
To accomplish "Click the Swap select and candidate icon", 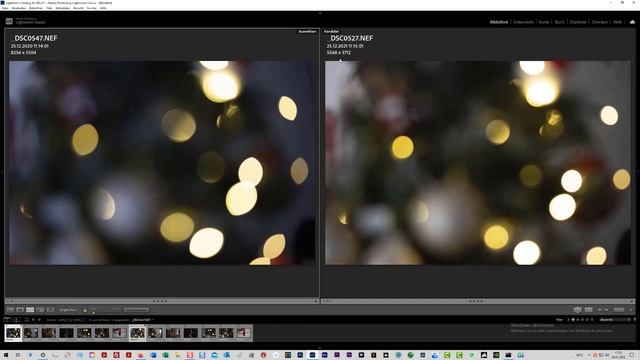I will coord(577,310).
